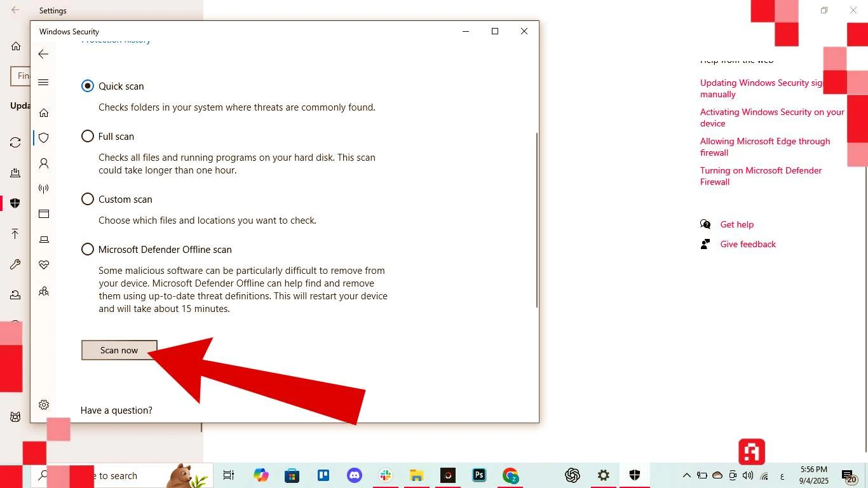Screen dimensions: 868x488
Task: Open the notification center icon
Action: (x=850, y=476)
